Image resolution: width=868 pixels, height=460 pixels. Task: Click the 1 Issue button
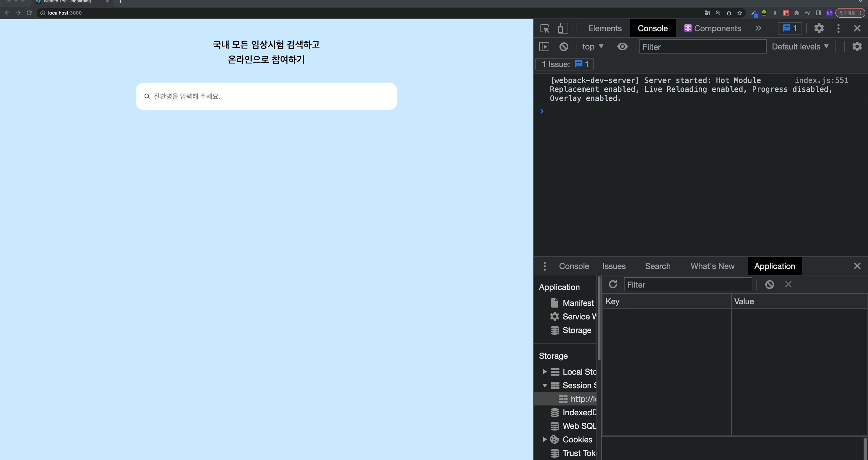coord(565,64)
